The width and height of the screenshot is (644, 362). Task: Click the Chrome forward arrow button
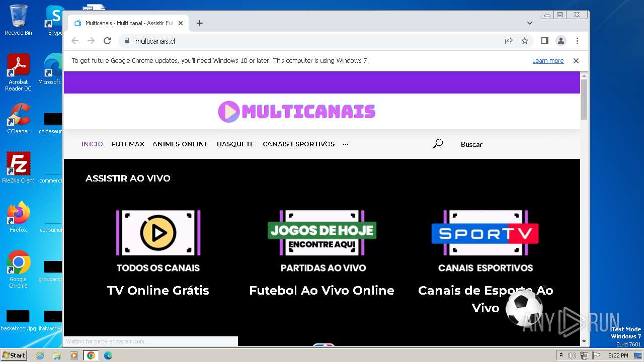[x=91, y=41]
